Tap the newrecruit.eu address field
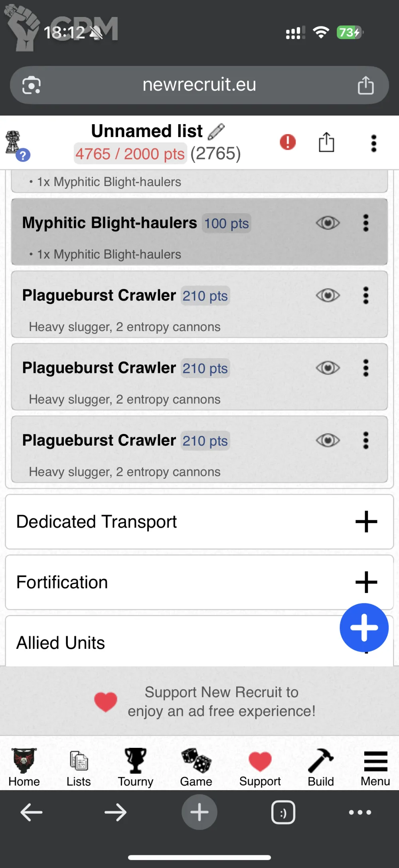The image size is (399, 868). click(x=199, y=85)
